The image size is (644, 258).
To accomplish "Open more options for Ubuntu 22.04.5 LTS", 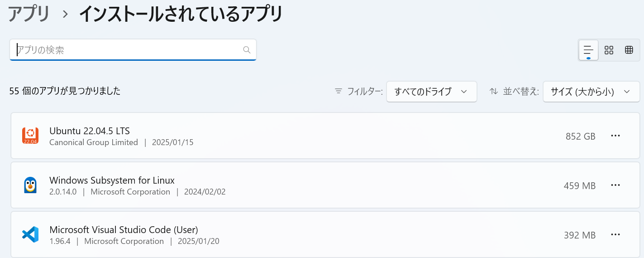I will coord(615,136).
